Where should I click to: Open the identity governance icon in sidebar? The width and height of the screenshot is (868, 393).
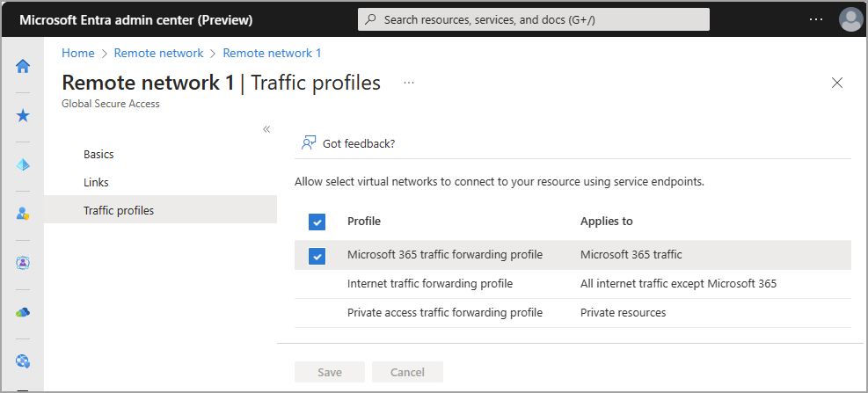(23, 264)
